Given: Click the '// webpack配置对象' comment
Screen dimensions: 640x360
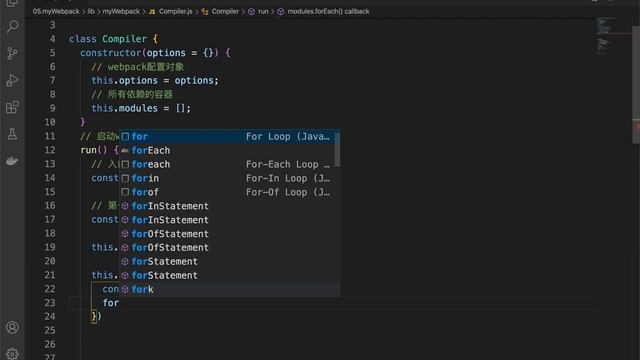Looking at the screenshot, I should (x=138, y=67).
